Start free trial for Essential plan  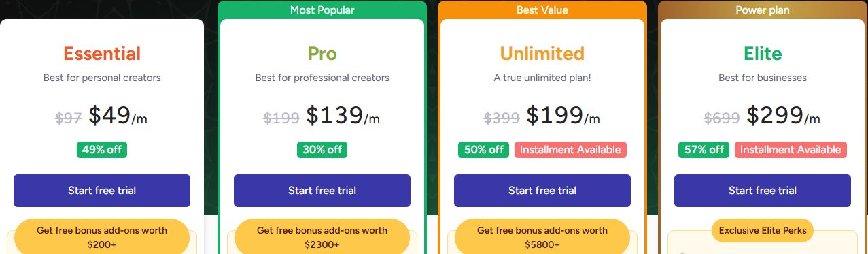tap(102, 191)
